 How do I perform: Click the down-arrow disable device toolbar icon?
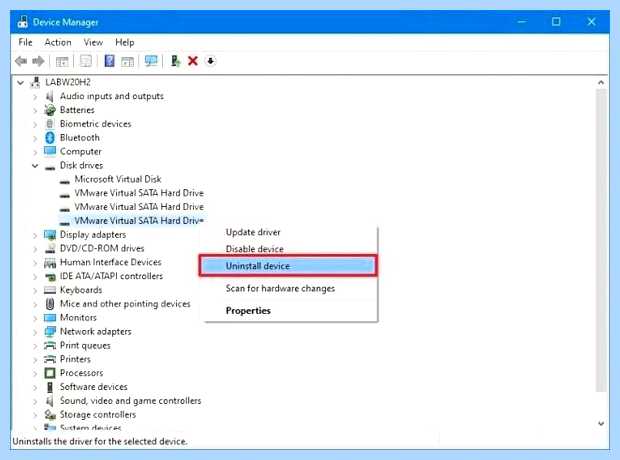210,61
